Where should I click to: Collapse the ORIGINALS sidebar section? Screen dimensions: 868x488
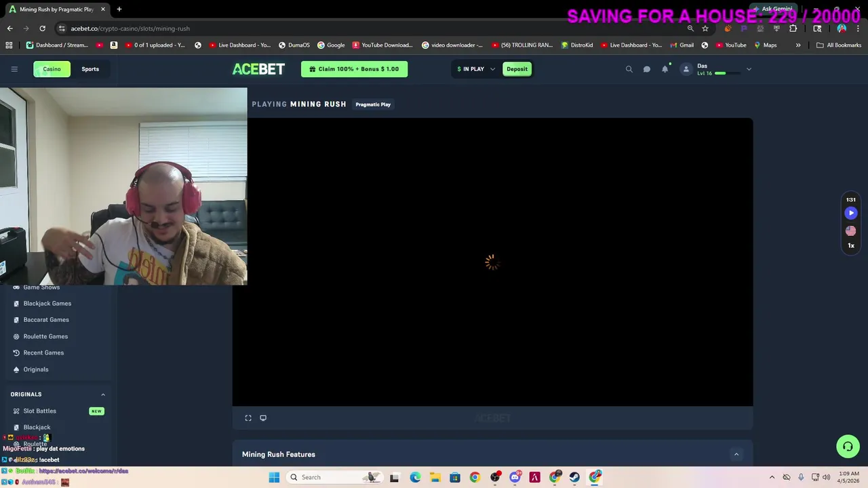pyautogui.click(x=103, y=394)
